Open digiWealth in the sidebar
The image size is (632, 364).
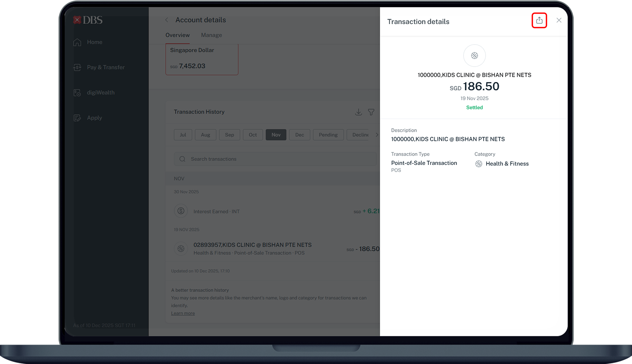pyautogui.click(x=100, y=93)
